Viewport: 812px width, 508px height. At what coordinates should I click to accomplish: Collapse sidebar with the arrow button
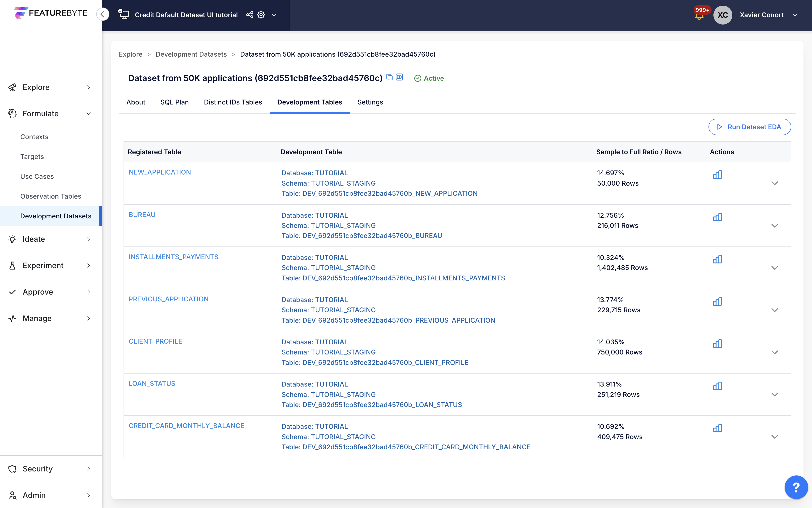[103, 14]
